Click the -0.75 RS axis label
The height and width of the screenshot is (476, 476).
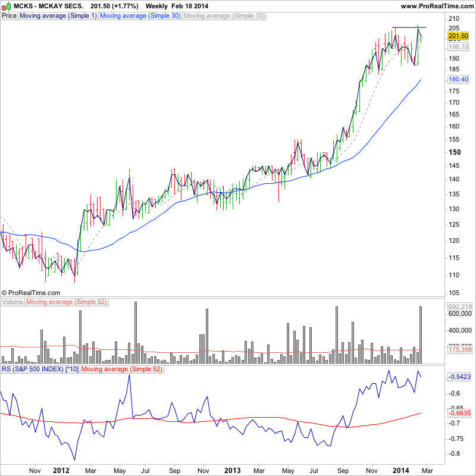455,439
